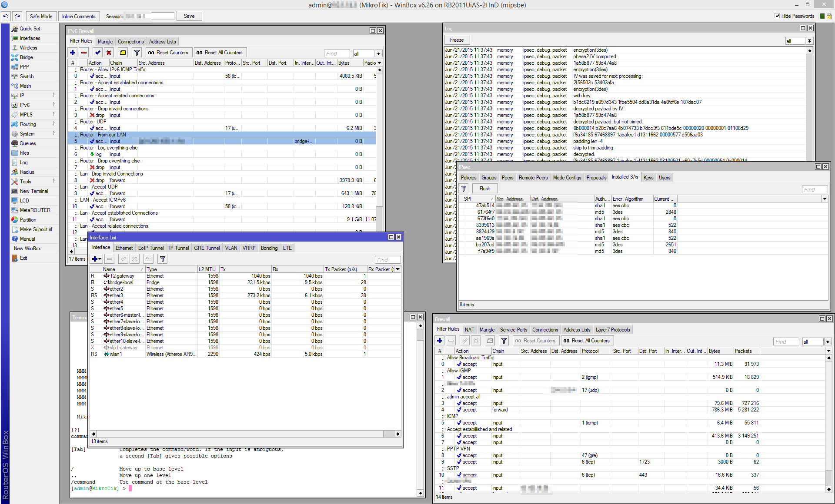The width and height of the screenshot is (835, 504).
Task: Expand the Routing submenu in the sidebar
Action: 54,123
